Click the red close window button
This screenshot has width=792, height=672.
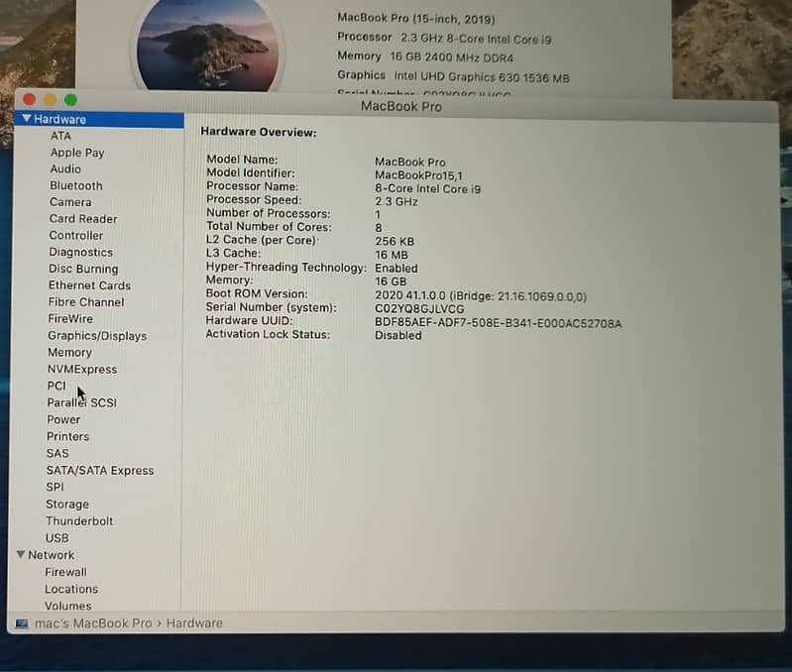point(29,99)
